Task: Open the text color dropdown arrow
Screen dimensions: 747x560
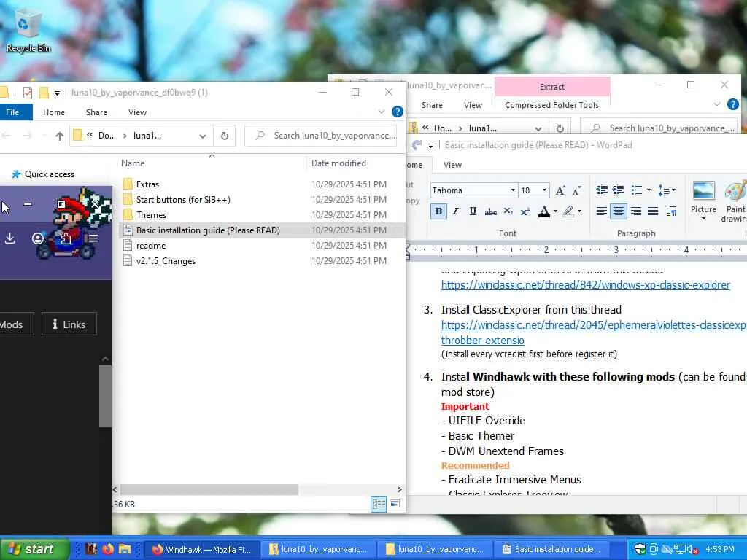Action: [555, 211]
